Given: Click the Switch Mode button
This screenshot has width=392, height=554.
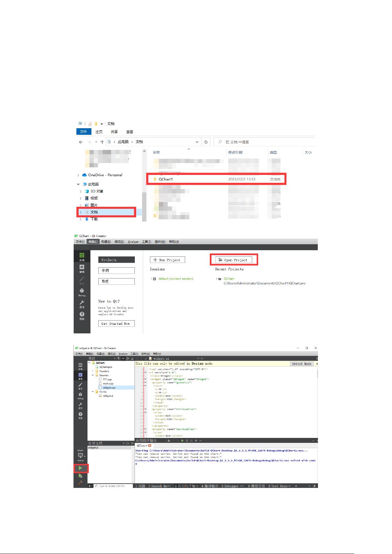Looking at the screenshot, I should click(x=302, y=364).
